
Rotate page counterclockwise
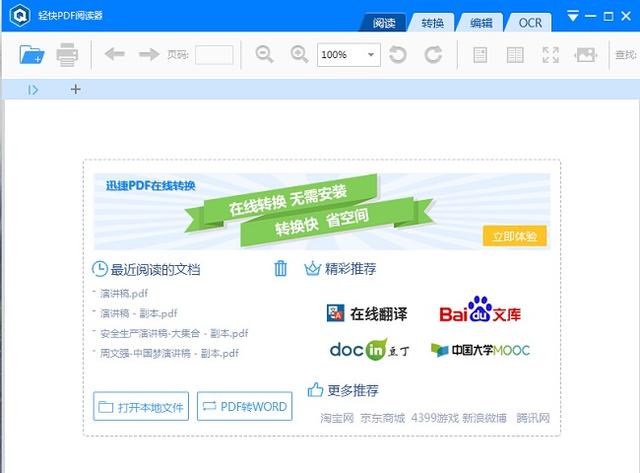[x=398, y=55]
